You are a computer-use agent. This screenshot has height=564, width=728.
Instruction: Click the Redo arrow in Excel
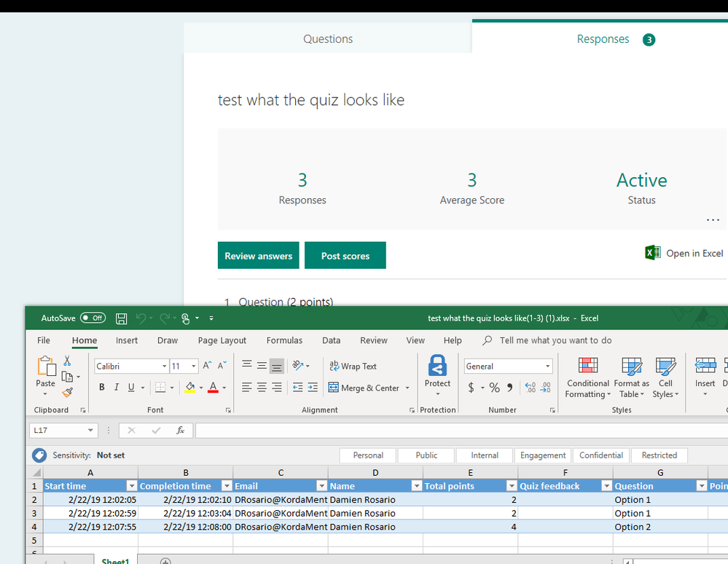pos(165,318)
